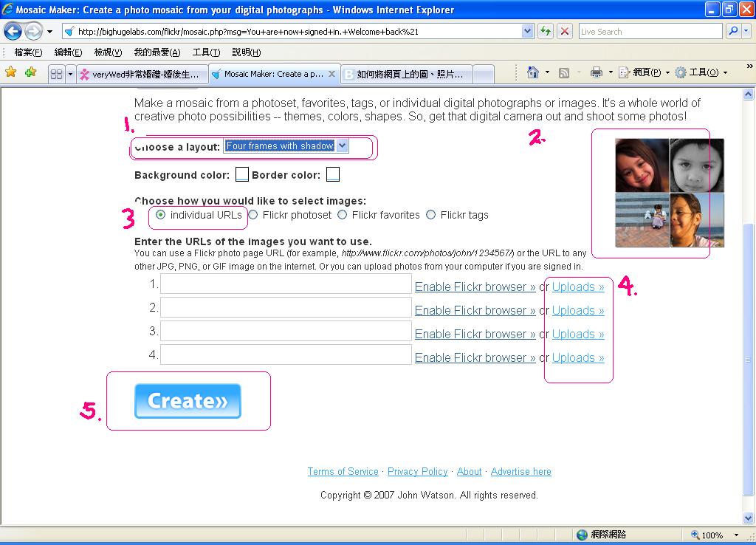Image resolution: width=756 pixels, height=545 pixels.
Task: Open the Choose a layout dropdown
Action: click(286, 145)
